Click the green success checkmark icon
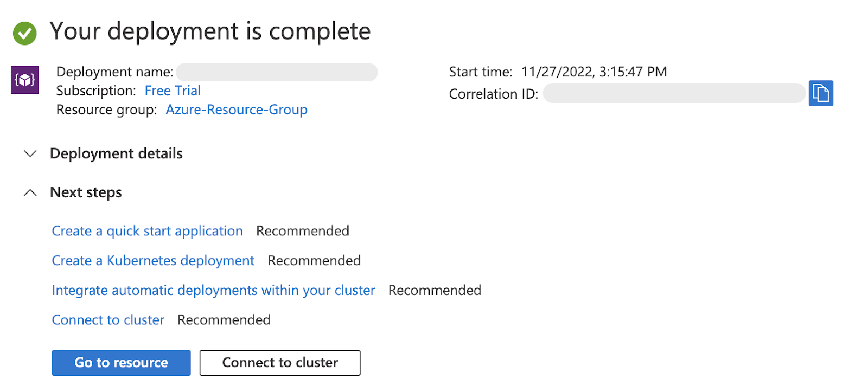The height and width of the screenshot is (385, 868). (25, 33)
